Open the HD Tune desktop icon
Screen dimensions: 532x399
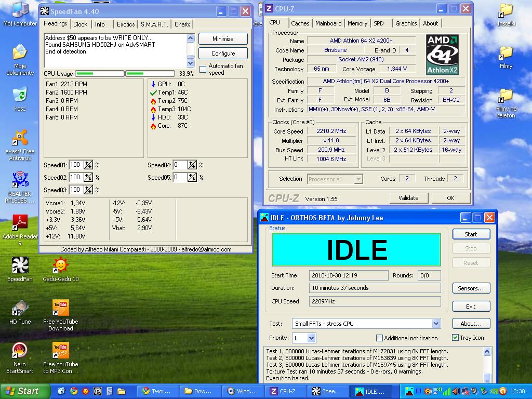(20, 308)
